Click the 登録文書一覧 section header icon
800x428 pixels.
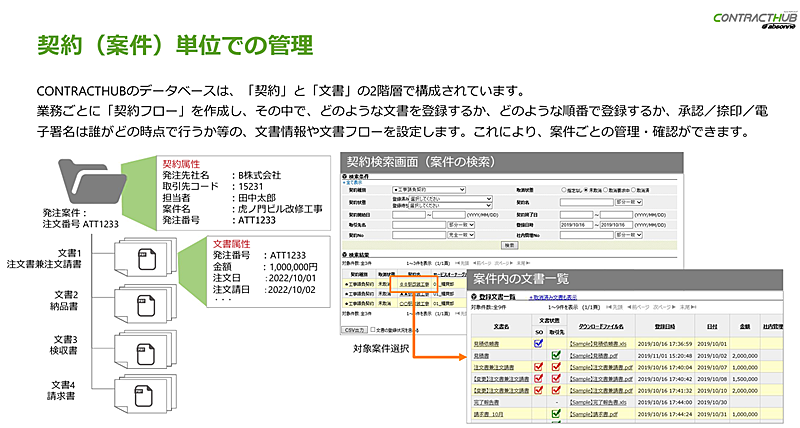click(473, 296)
